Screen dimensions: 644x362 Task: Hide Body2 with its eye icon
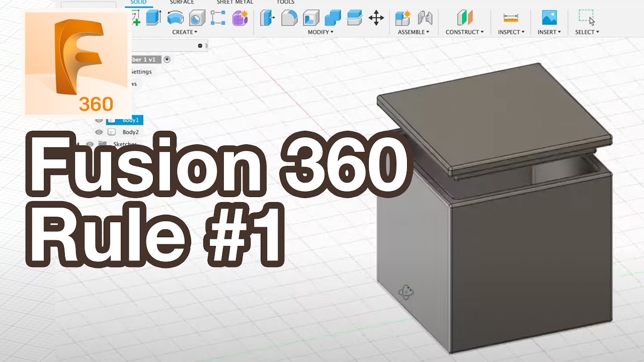coord(99,132)
